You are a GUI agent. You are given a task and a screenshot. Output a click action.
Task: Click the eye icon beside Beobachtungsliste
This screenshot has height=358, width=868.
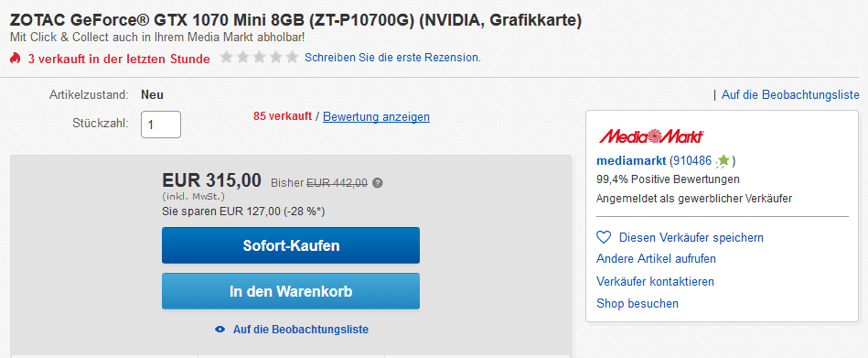pyautogui.click(x=220, y=330)
